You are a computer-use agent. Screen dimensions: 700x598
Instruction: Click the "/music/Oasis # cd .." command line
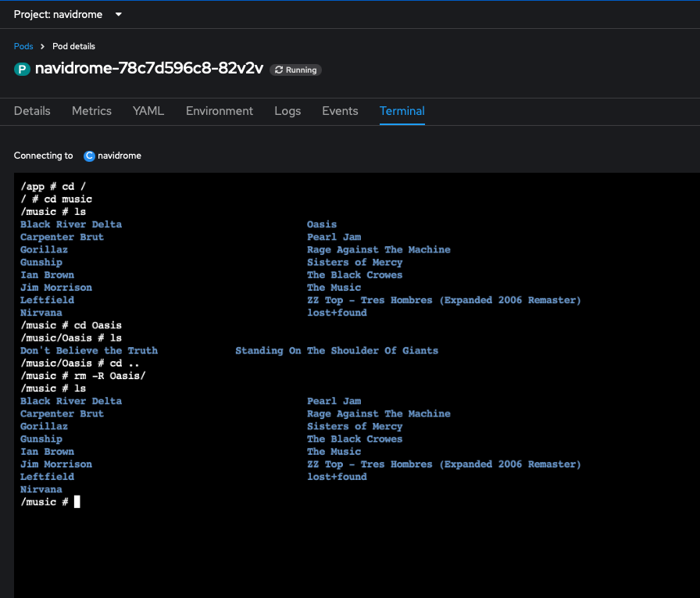(80, 363)
